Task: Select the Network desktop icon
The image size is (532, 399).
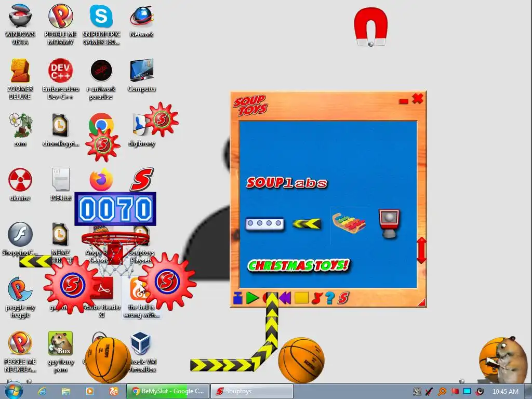Action: click(141, 20)
